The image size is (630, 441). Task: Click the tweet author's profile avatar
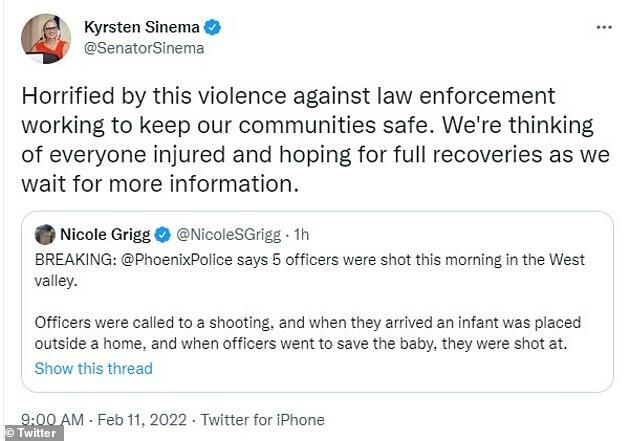[x=45, y=38]
